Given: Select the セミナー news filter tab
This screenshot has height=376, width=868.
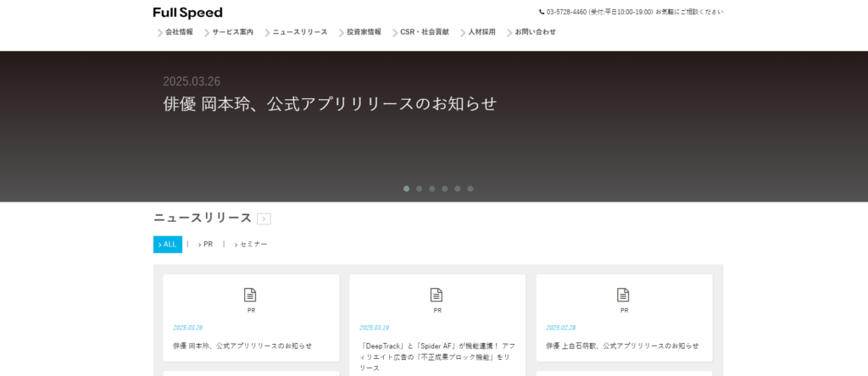Looking at the screenshot, I should point(251,245).
